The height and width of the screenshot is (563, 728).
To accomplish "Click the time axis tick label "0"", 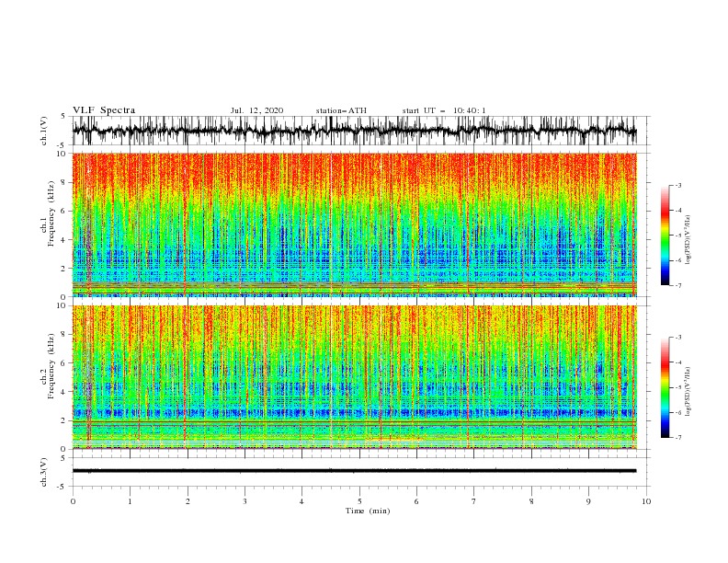I will tap(73, 501).
